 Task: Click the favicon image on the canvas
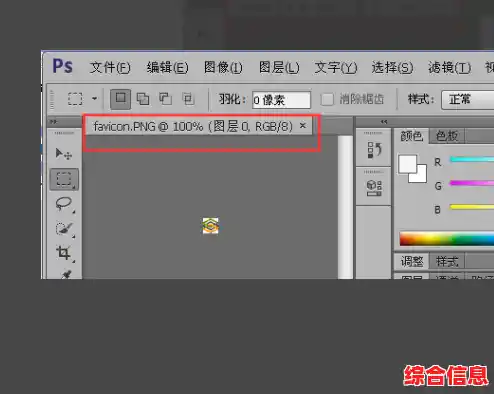(211, 226)
